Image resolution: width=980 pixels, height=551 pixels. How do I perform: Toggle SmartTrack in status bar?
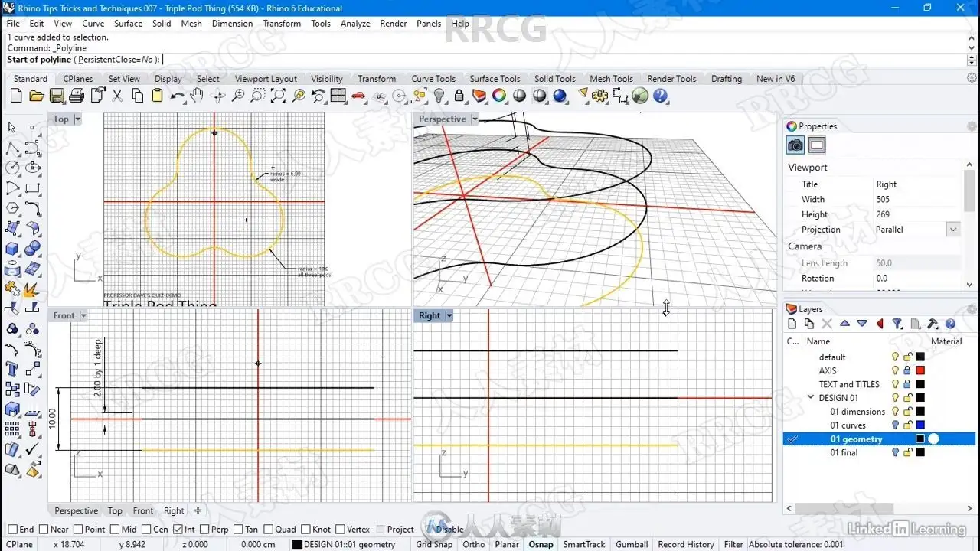click(584, 545)
